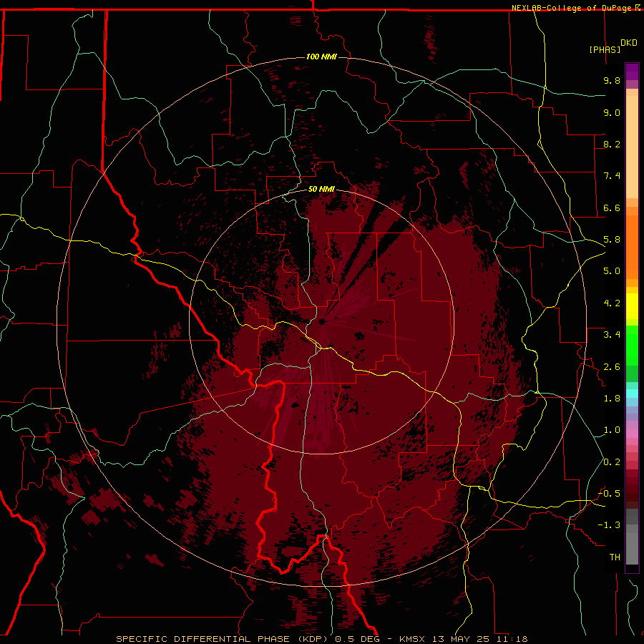644x644 pixels.
Task: Click the 2.6 legend value
Action: pos(612,367)
